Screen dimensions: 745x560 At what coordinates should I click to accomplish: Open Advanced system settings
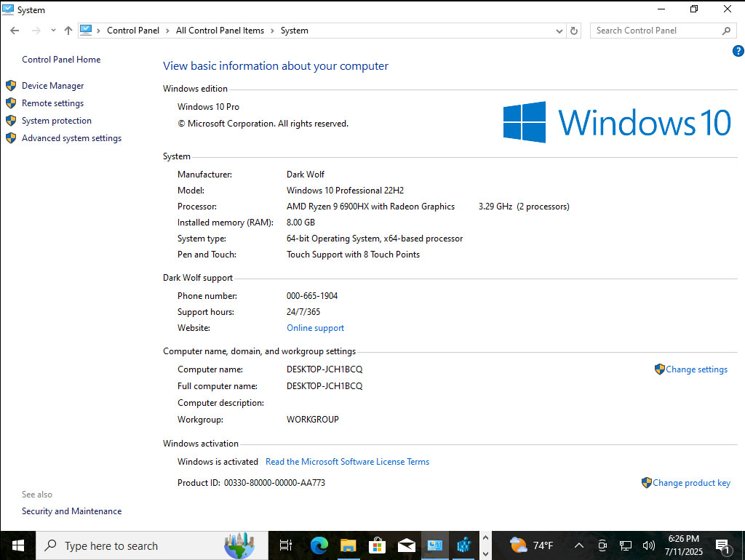(72, 138)
